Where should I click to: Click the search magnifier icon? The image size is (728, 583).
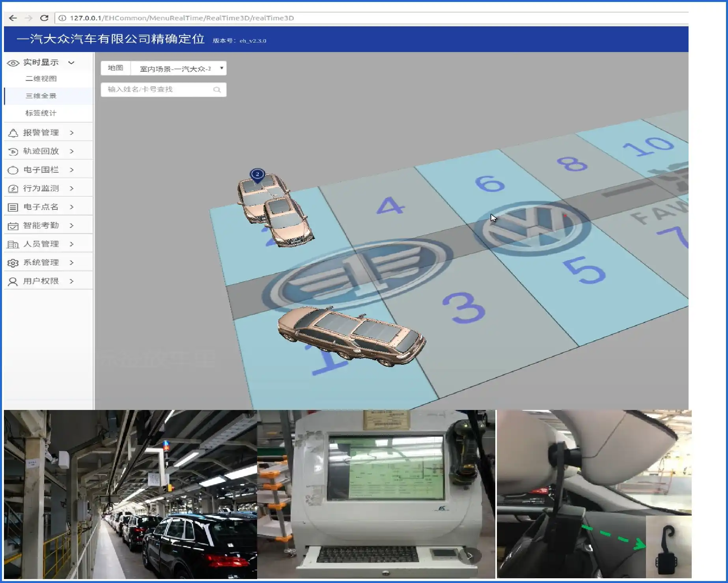coord(217,89)
